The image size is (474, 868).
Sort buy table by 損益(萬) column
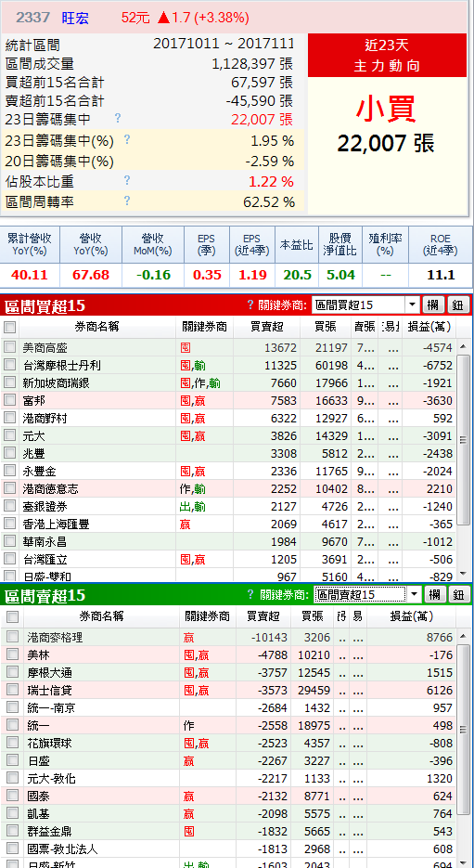pos(429,327)
